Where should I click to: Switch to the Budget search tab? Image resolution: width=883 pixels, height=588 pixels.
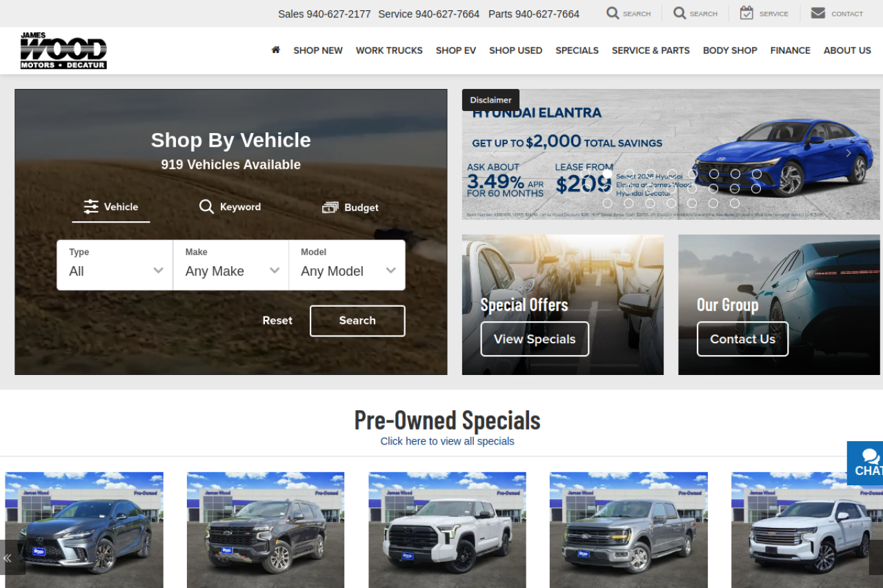350,207
